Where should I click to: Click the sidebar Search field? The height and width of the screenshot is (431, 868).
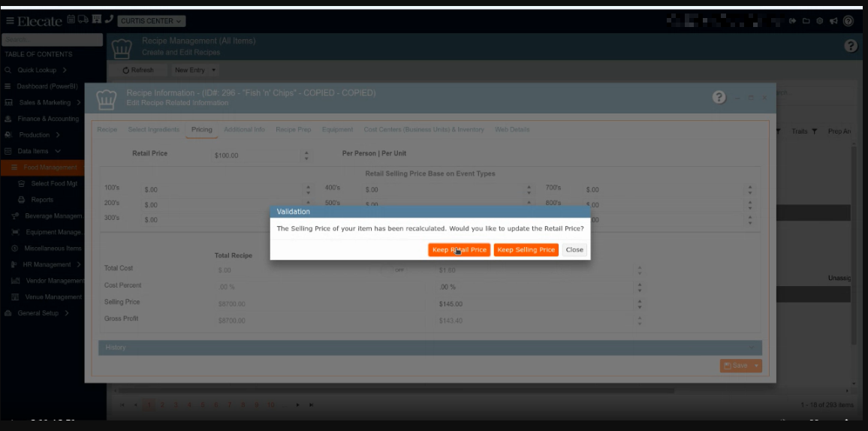52,40
